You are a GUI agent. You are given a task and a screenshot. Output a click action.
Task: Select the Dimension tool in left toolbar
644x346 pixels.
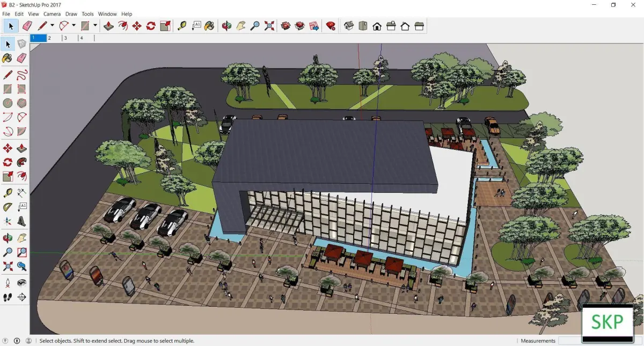click(22, 192)
